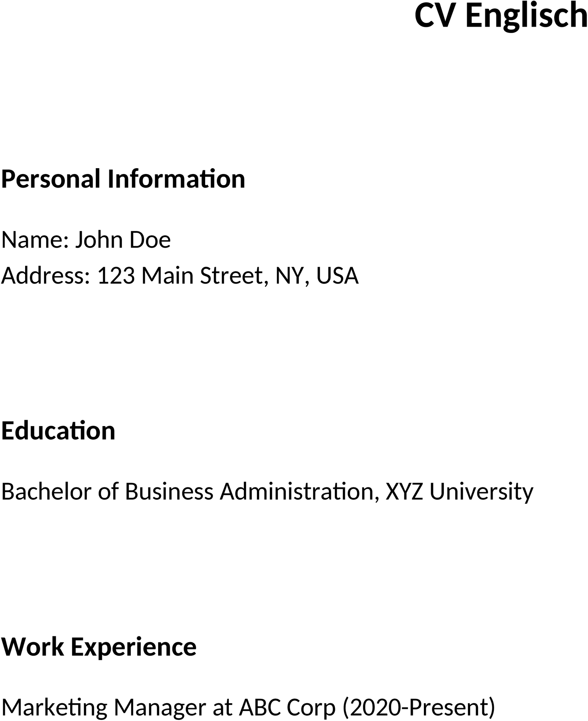
Task: Click the CV Englisch document title
Action: (501, 16)
